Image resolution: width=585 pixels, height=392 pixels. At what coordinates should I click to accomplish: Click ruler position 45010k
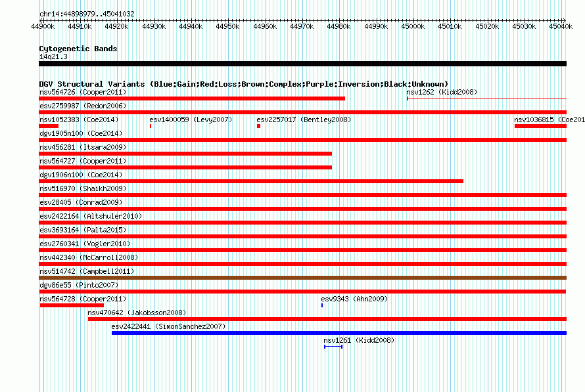(x=450, y=26)
